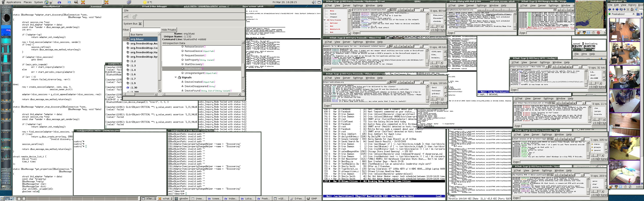Click the gkrellm taskbar button
Image resolution: width=644 pixels, height=201 pixels.
click(x=181, y=199)
